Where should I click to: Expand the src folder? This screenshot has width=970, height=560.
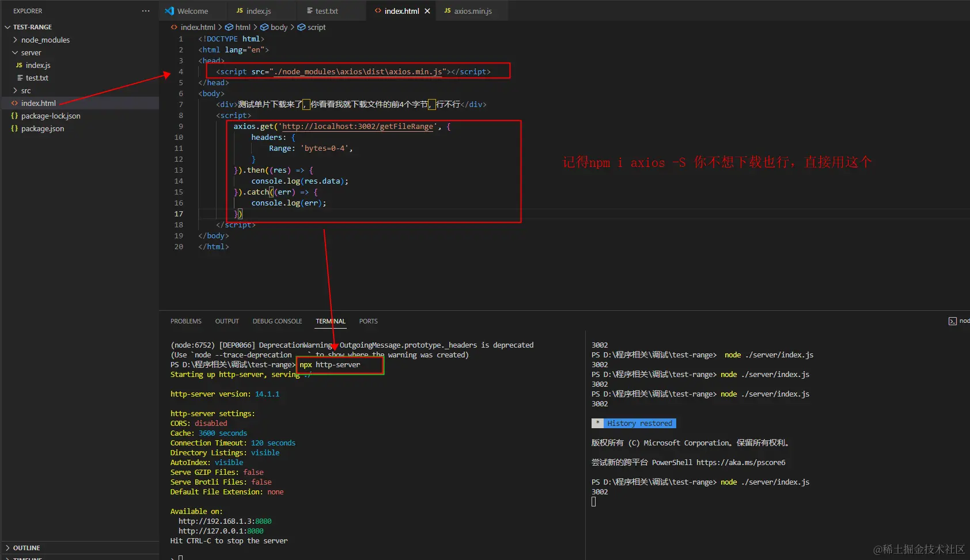tap(15, 90)
